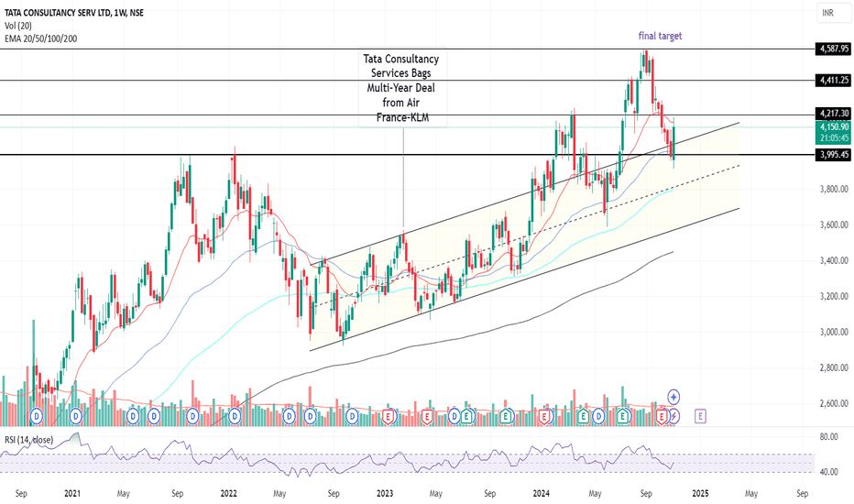Open the red earnings marker near April 2023
Screen dimensions: 854x504
pos(428,417)
